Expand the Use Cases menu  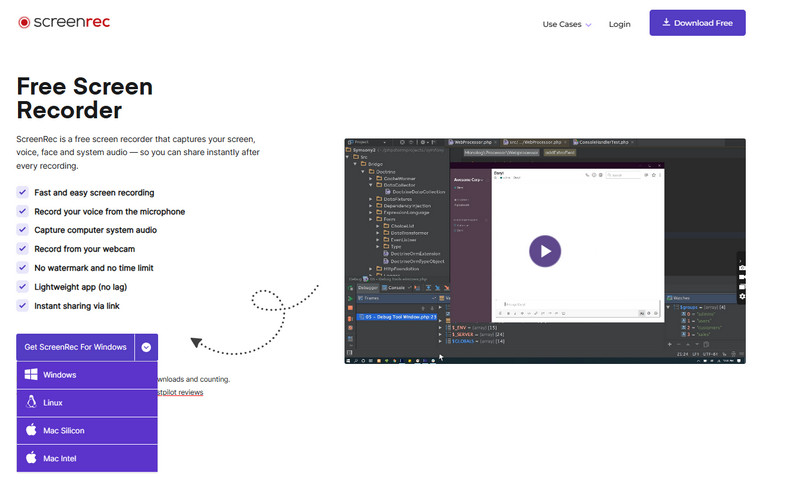567,24
